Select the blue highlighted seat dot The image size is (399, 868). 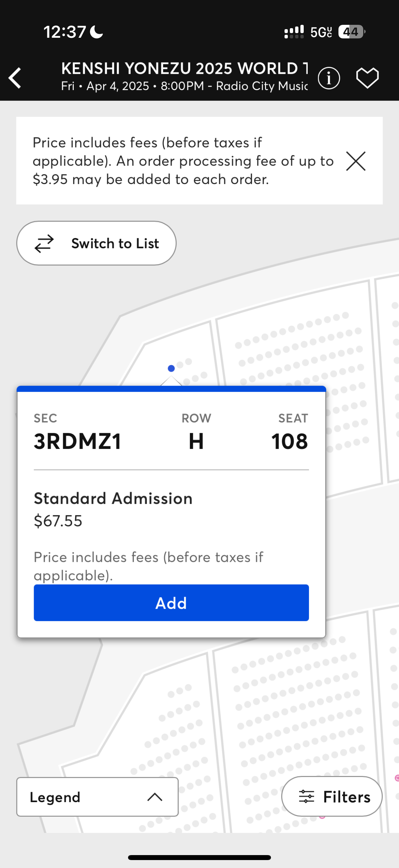coord(171,368)
